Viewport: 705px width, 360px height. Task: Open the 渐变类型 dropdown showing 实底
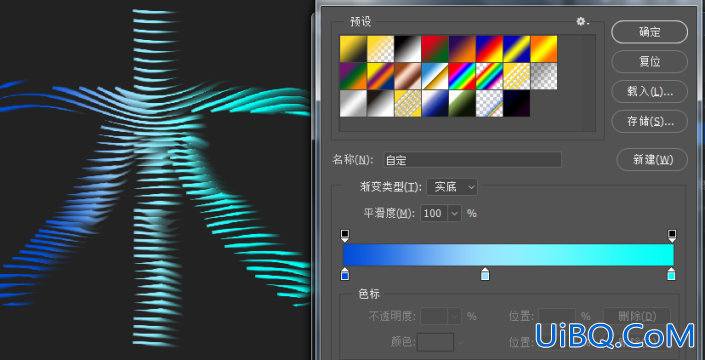pyautogui.click(x=452, y=187)
